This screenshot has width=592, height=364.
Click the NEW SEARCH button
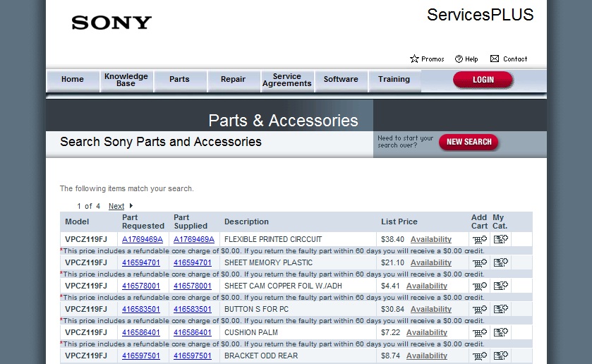469,142
